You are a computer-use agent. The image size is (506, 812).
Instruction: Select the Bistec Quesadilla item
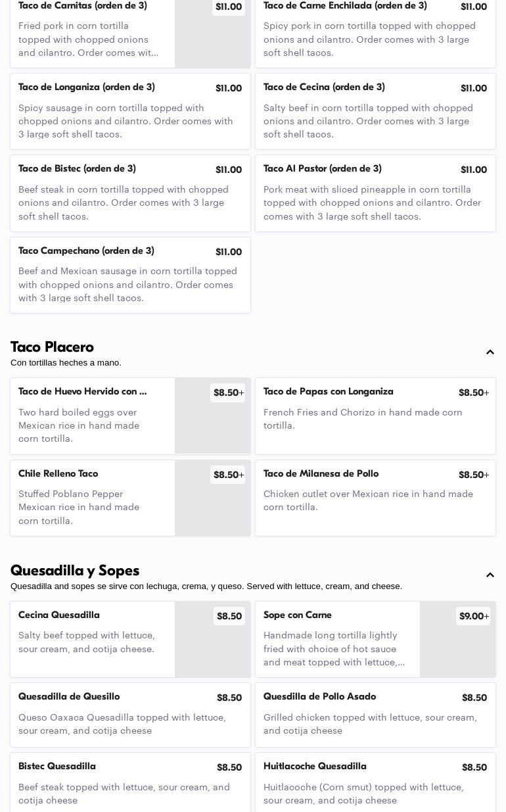(130, 782)
